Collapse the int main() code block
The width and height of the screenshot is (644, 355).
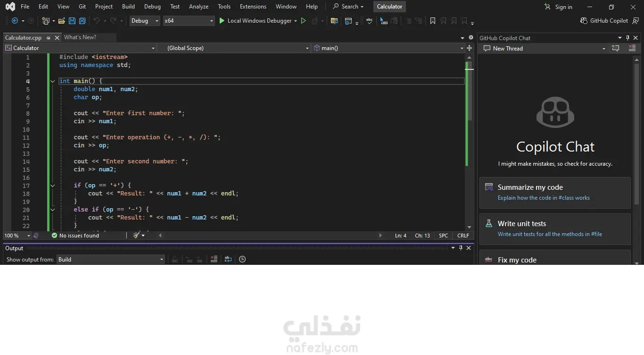(x=52, y=81)
